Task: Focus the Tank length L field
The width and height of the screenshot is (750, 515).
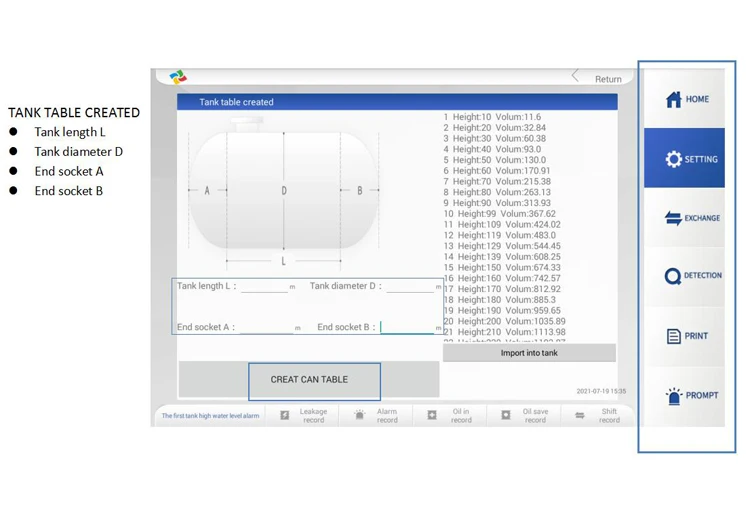Action: pyautogui.click(x=264, y=287)
